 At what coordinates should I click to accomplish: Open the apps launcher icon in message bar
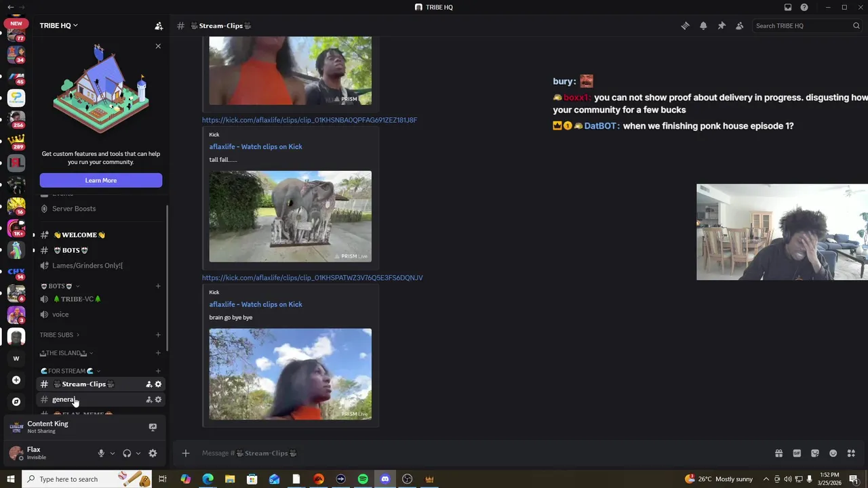852,453
